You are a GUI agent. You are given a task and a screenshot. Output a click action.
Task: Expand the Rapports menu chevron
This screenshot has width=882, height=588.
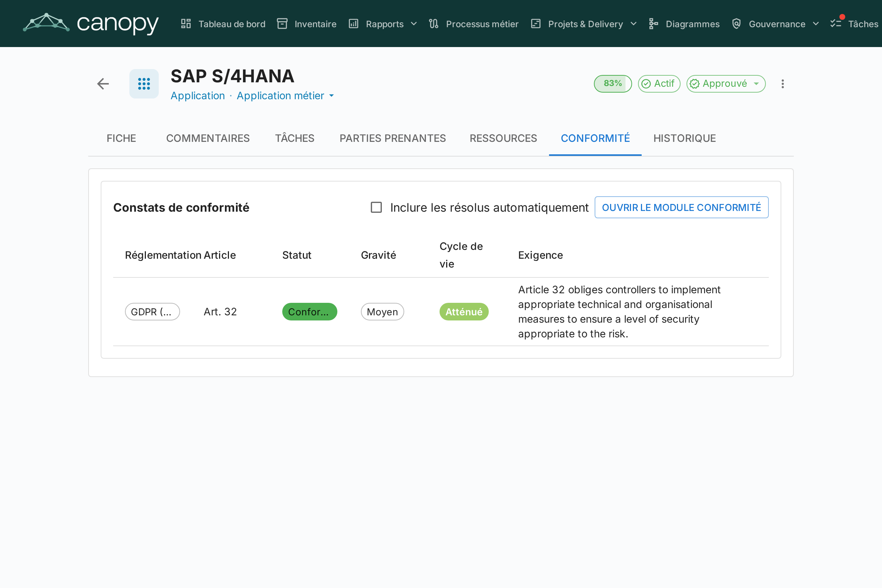[x=414, y=24]
